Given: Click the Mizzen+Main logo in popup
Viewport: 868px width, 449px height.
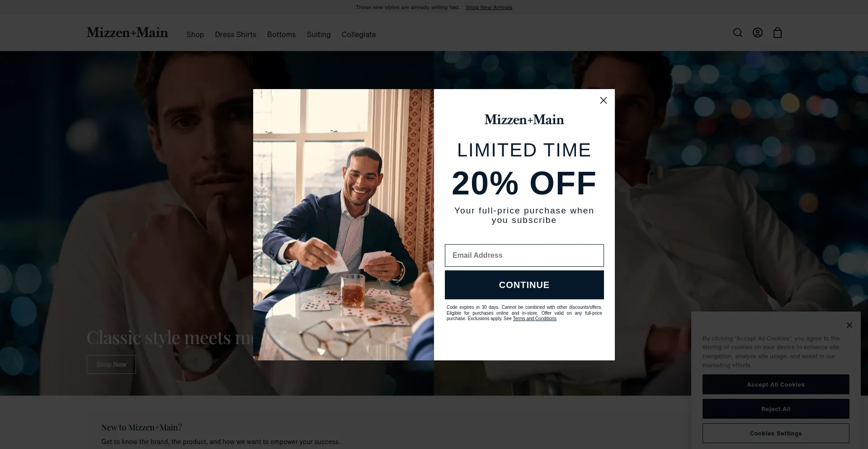Looking at the screenshot, I should coord(524,119).
